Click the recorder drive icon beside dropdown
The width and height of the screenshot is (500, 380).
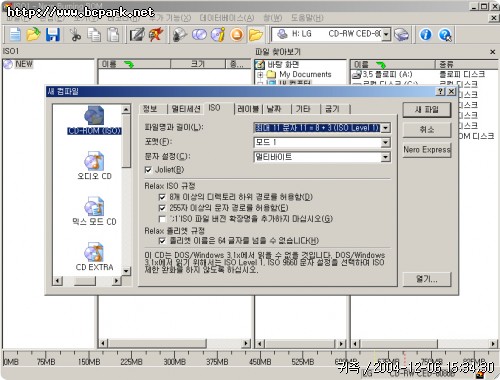pyautogui.click(x=401, y=34)
